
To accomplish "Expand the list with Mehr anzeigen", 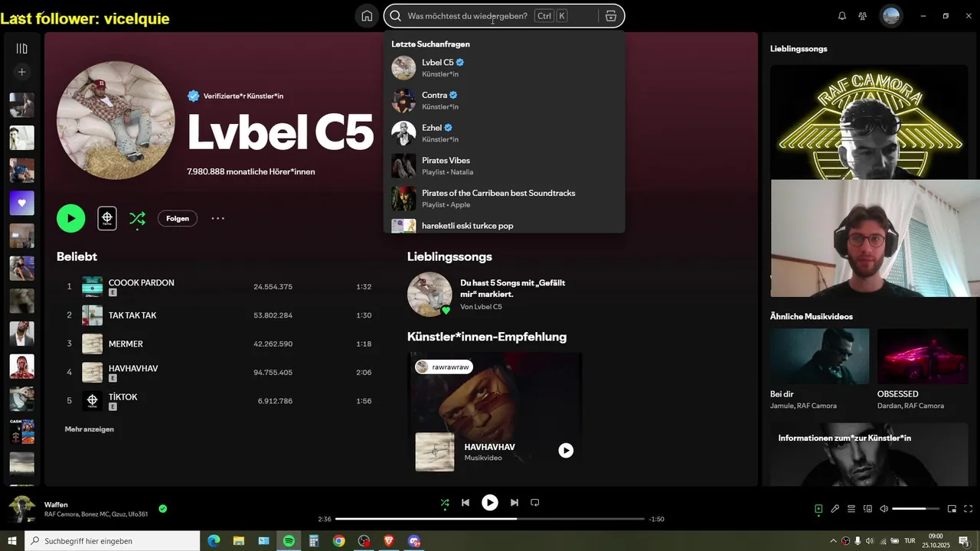I will [90, 429].
